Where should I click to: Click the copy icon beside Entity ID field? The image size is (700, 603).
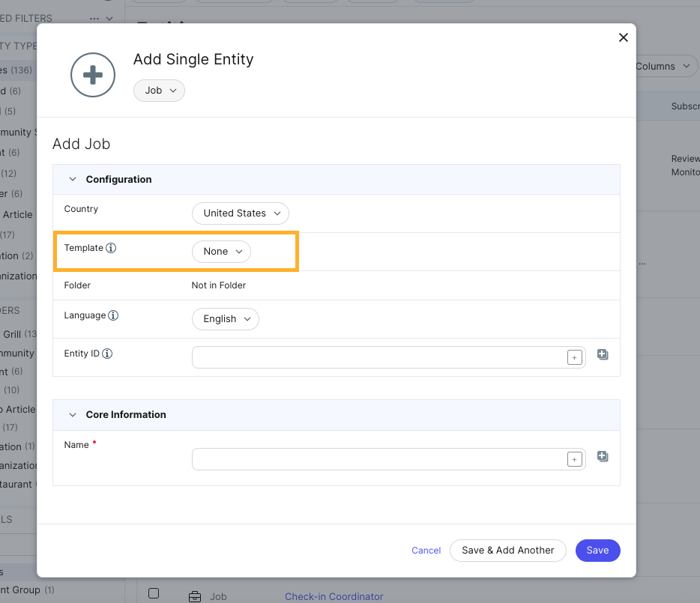tap(603, 354)
